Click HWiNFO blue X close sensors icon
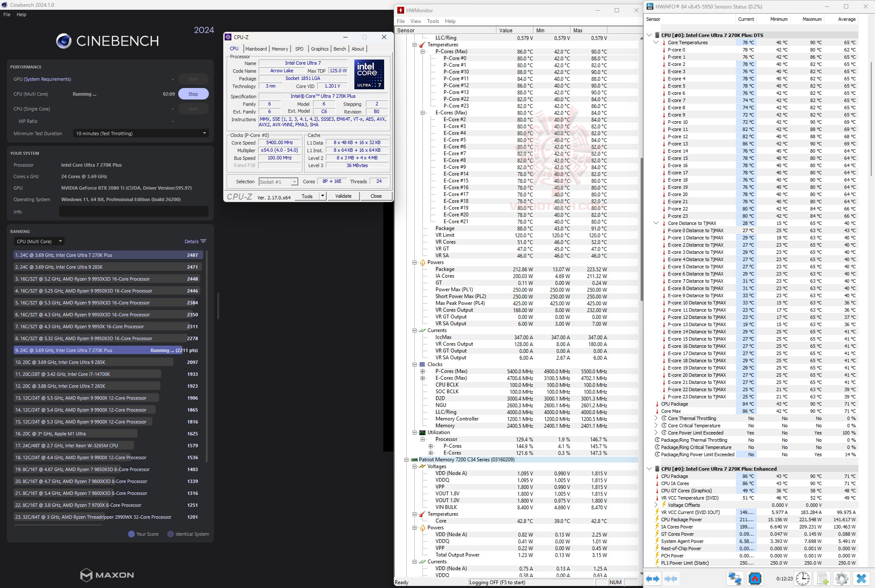This screenshot has height=588, width=875. pyautogui.click(x=861, y=578)
